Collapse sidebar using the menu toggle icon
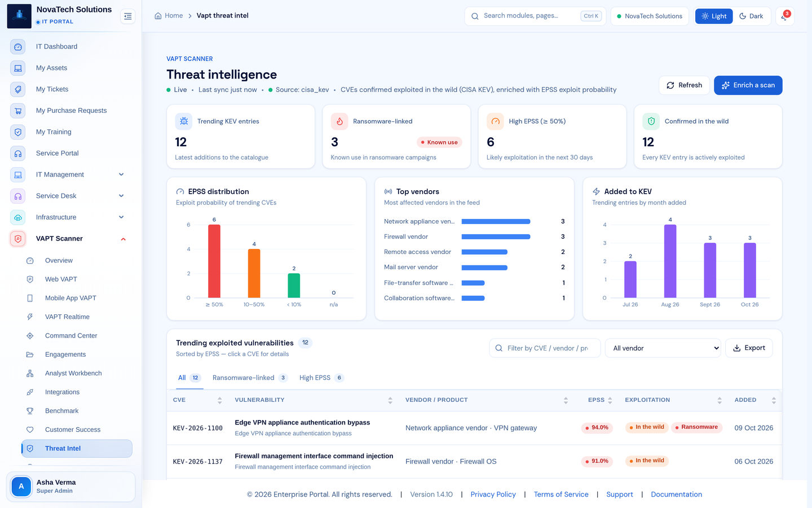The width and height of the screenshot is (812, 508). pos(128,16)
